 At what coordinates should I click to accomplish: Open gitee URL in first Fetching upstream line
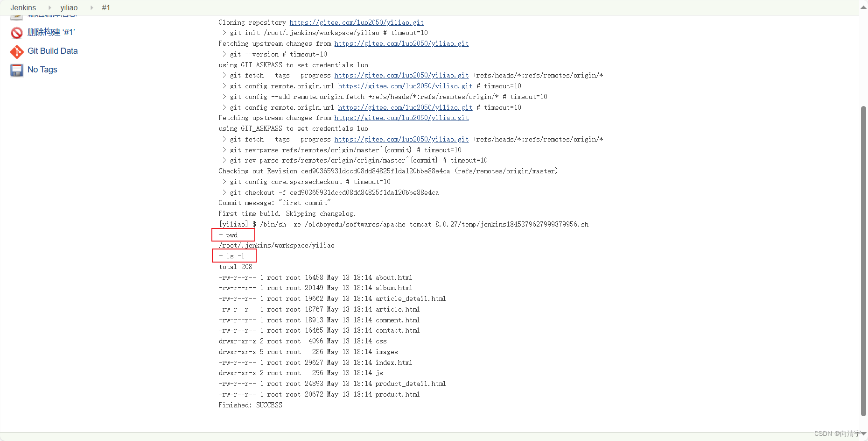point(401,43)
